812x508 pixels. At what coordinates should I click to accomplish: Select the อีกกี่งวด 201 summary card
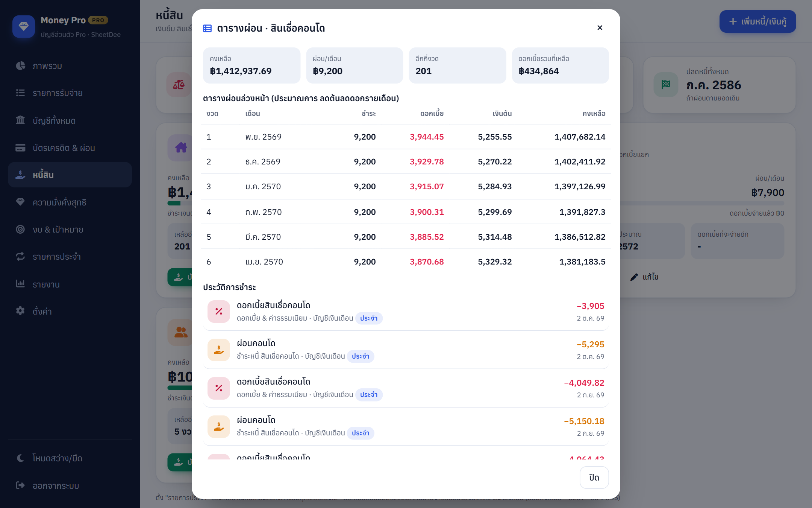[x=458, y=65]
